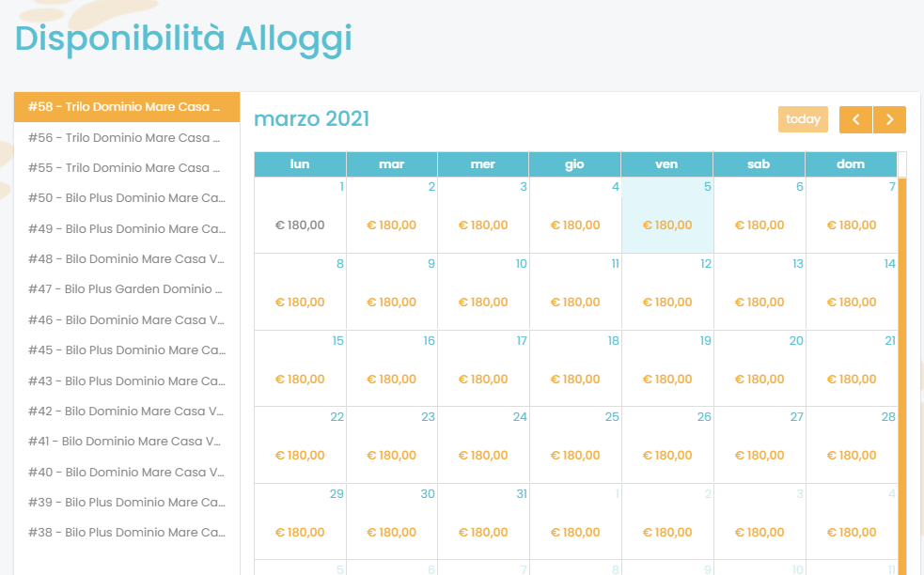Click the orange calendar vertical scrollbar
The width and height of the screenshot is (924, 575).
coord(902,376)
